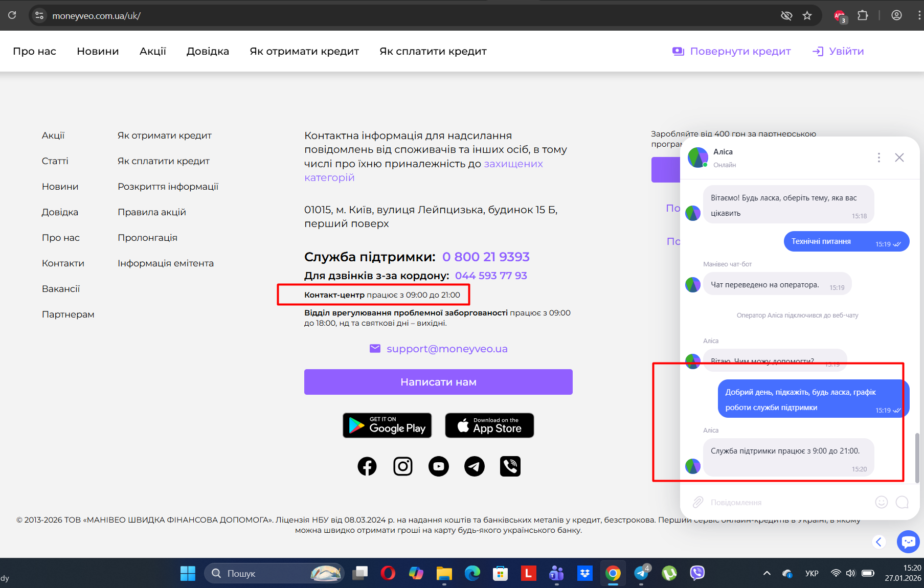Open Microsoft Edge from the taskbar
This screenshot has height=588, width=924.
tap(472, 573)
